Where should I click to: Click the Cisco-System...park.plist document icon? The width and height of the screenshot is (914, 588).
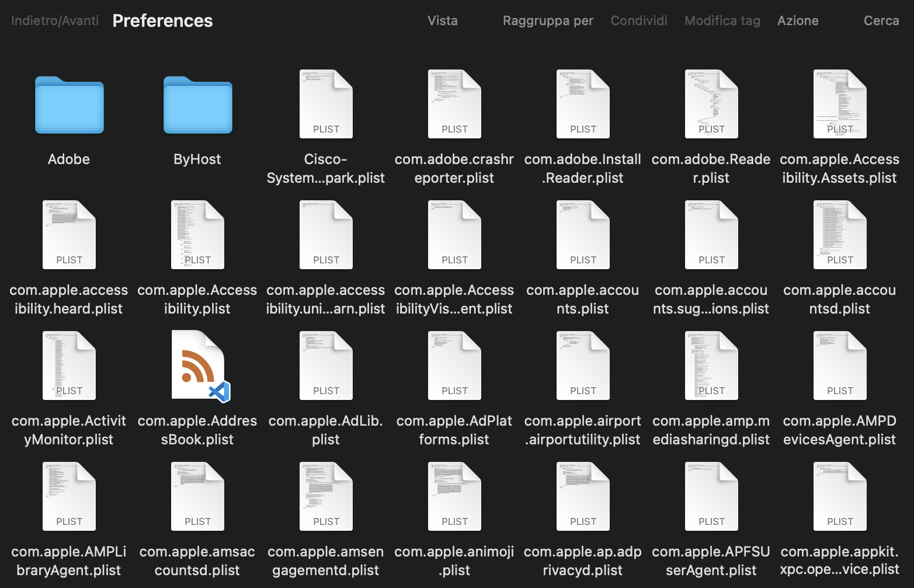[326, 103]
